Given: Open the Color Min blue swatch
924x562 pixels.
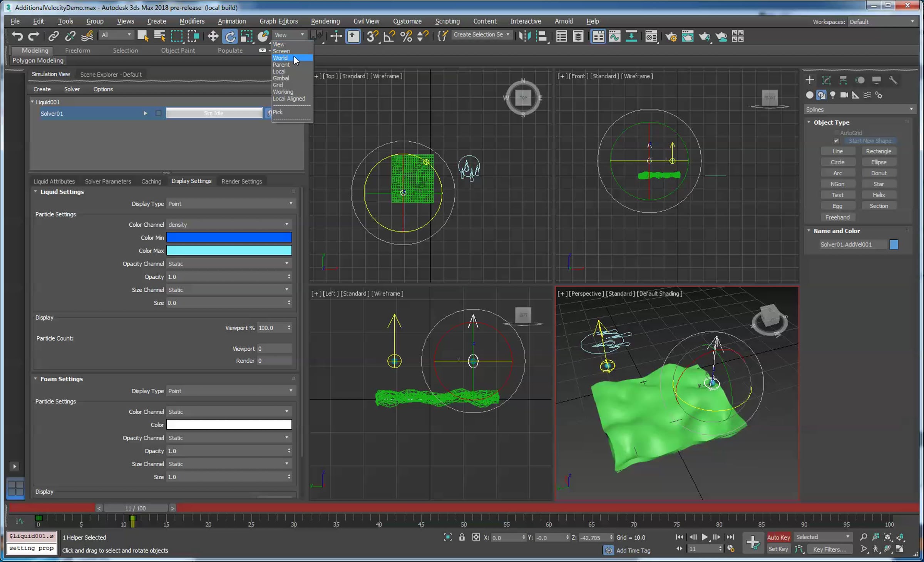Looking at the screenshot, I should pos(229,238).
